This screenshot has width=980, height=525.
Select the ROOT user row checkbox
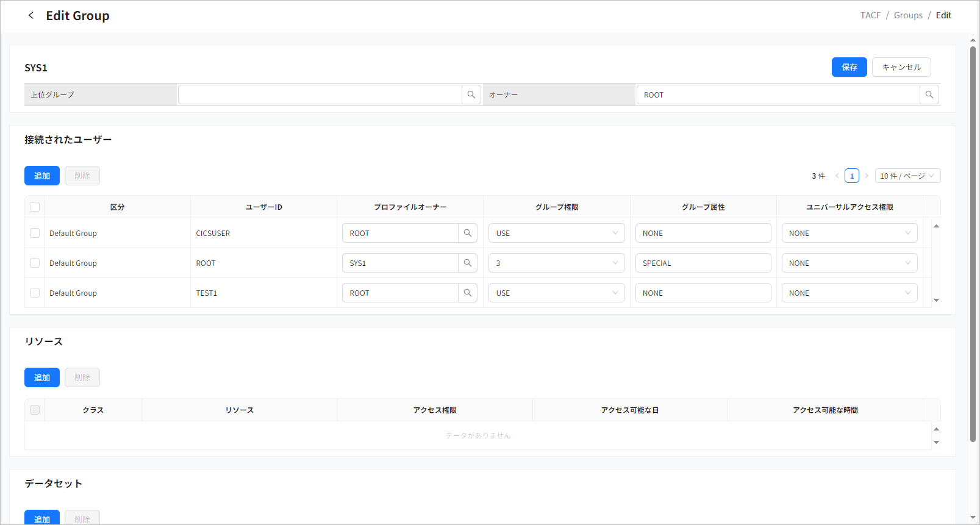pyautogui.click(x=35, y=263)
